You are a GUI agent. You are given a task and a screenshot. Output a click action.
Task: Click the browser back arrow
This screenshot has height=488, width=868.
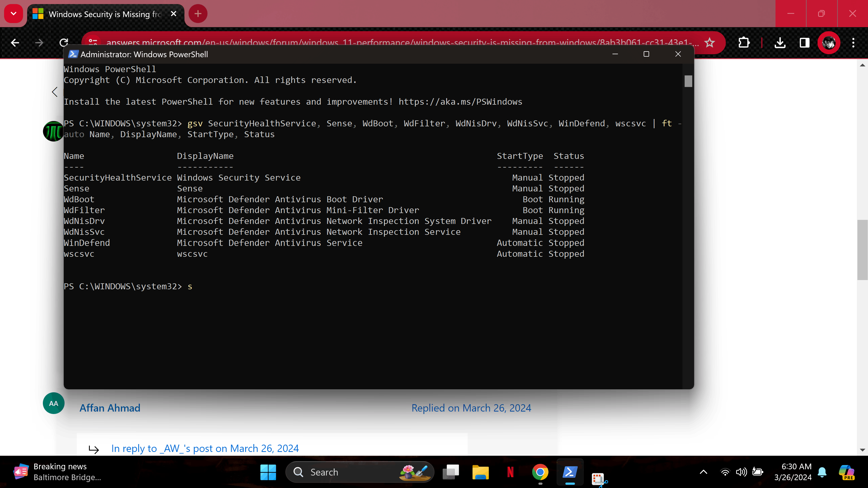pyautogui.click(x=15, y=43)
